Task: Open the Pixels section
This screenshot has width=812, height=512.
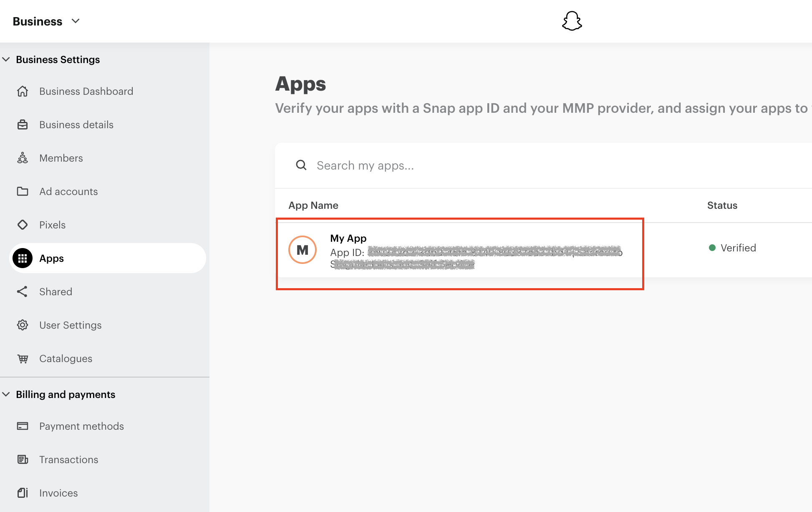Action: (52, 225)
